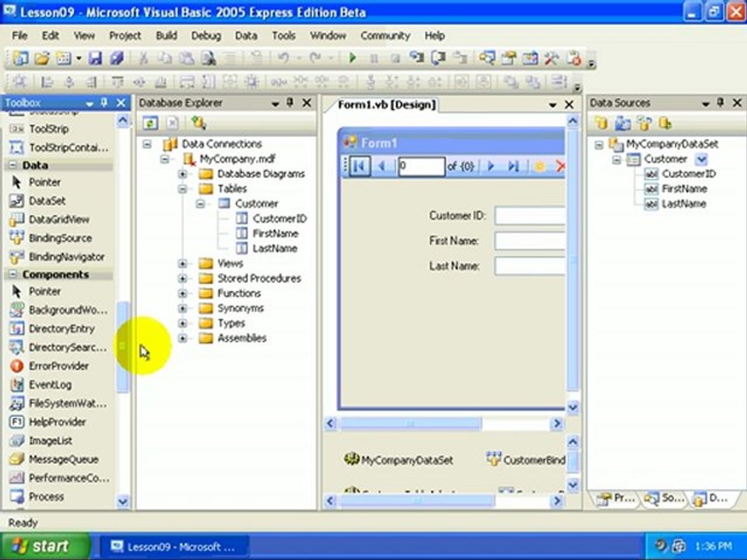
Task: Select FirstName column in Database Explorer
Action: click(275, 234)
